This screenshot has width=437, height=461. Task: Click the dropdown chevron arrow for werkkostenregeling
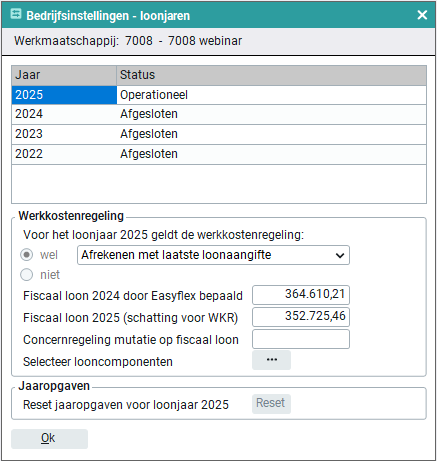tap(340, 256)
